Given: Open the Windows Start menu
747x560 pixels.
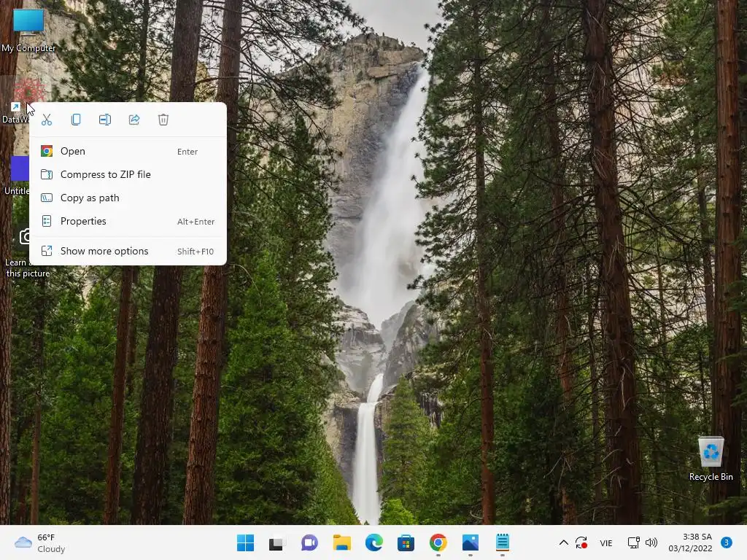Looking at the screenshot, I should [245, 542].
